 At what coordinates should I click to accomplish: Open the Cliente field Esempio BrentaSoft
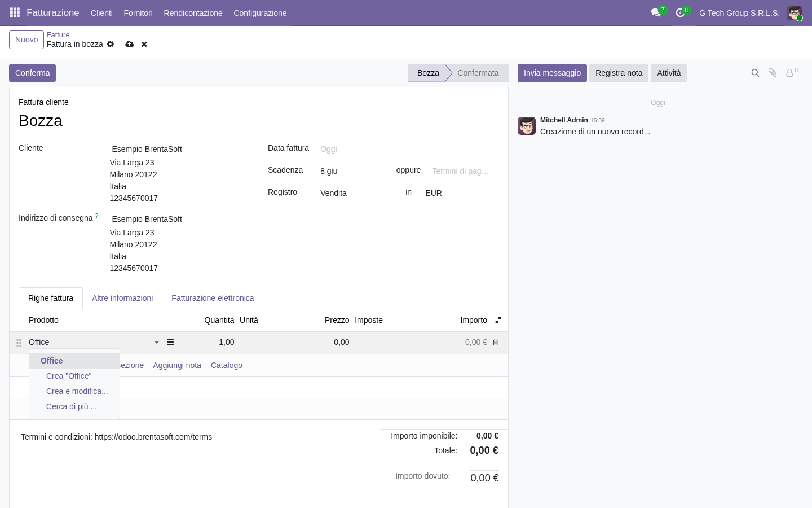coord(180,149)
